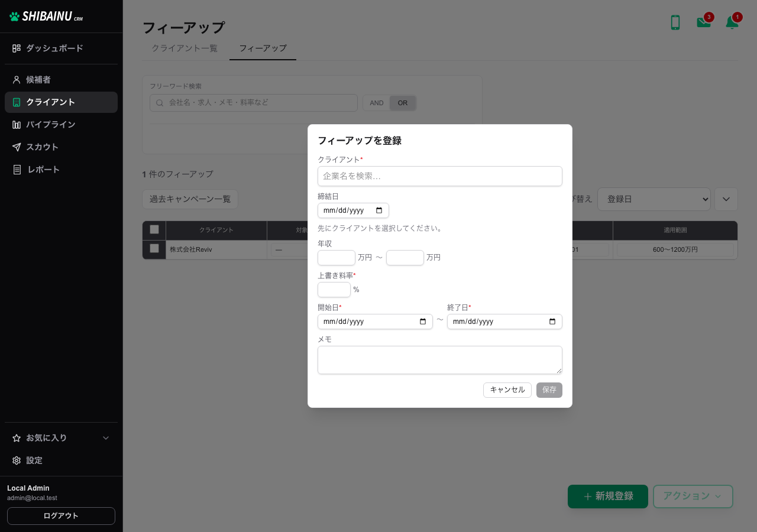Click the favorites star icon
757x532 pixels.
17,438
